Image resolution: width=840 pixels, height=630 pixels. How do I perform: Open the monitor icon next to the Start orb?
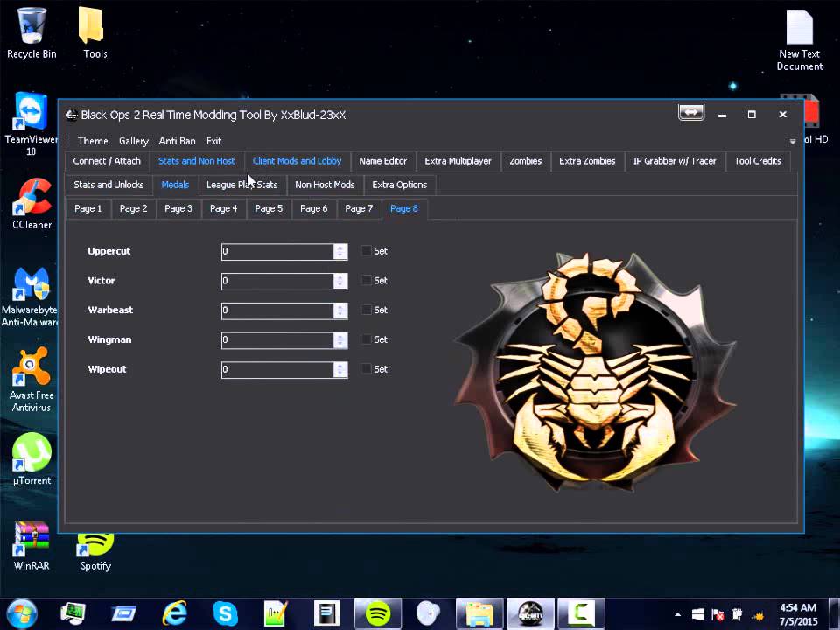(x=73, y=613)
